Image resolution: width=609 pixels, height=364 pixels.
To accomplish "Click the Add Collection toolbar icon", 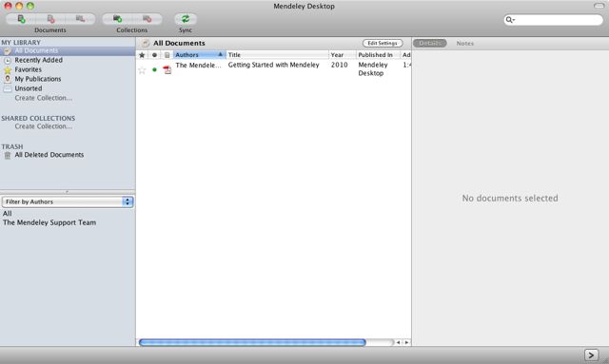I will (117, 19).
